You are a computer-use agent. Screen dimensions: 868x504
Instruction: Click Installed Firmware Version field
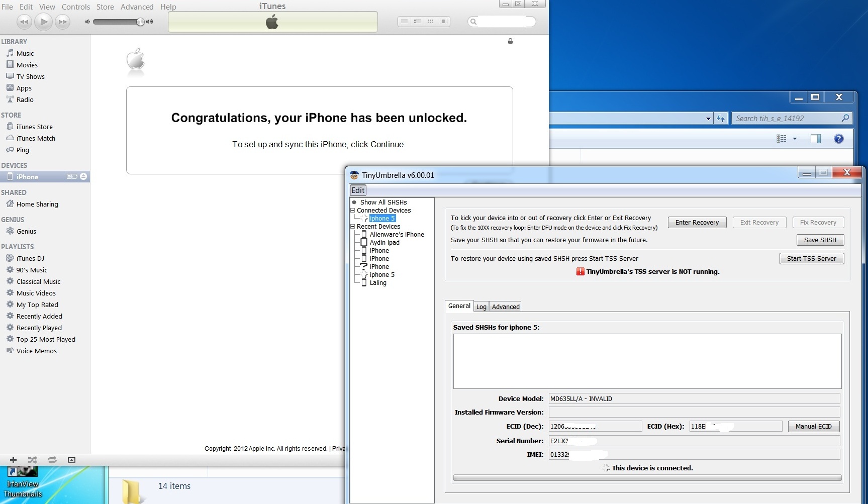coord(694,412)
